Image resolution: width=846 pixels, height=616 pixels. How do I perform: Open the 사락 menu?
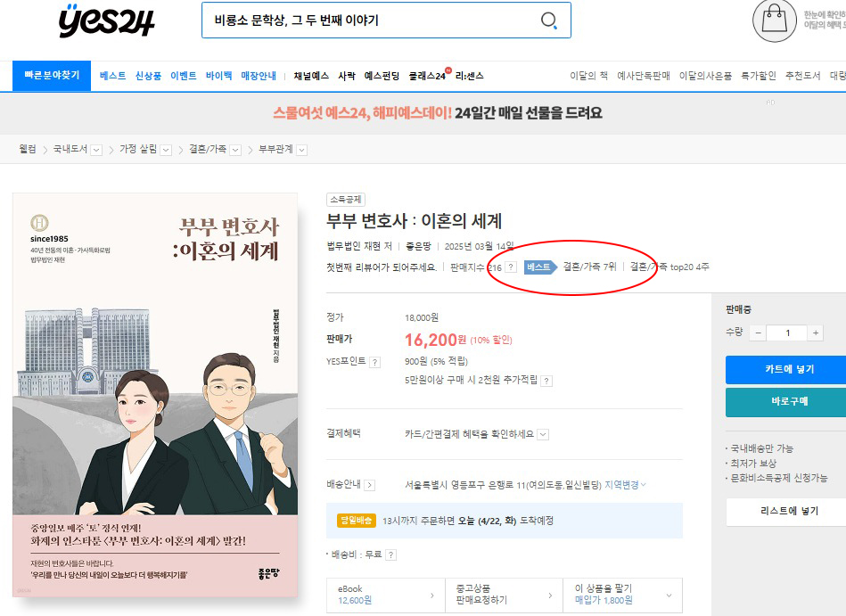tap(347, 76)
